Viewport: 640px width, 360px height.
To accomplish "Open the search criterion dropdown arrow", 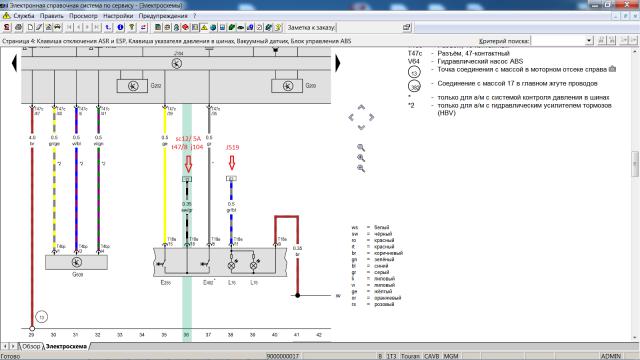I will 589,41.
